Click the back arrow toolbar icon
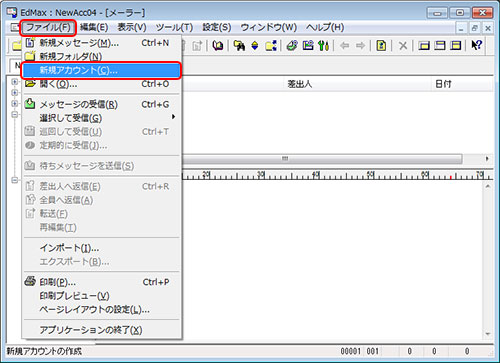The height and width of the screenshot is (363, 500). point(344,46)
